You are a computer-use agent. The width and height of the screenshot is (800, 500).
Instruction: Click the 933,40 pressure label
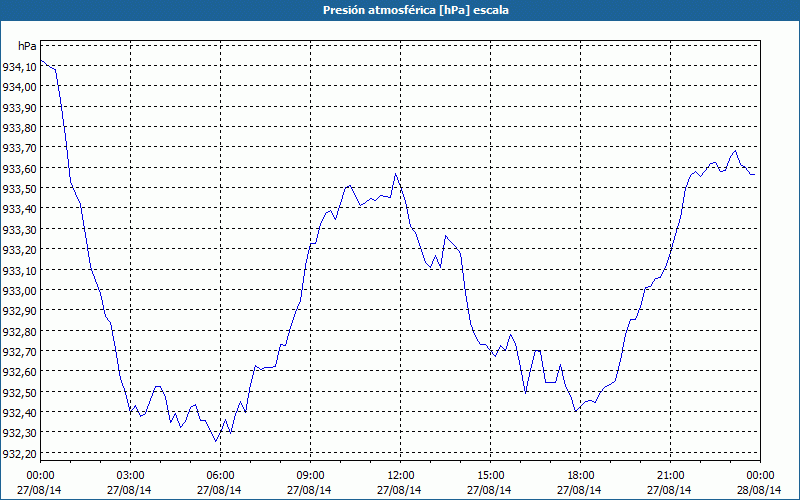coord(20,209)
